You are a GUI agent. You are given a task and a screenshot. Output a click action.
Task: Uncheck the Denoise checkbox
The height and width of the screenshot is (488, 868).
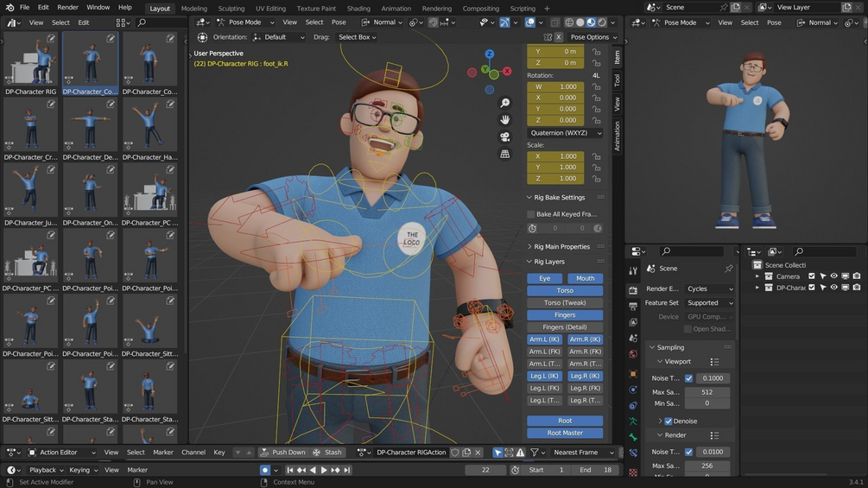[668, 421]
